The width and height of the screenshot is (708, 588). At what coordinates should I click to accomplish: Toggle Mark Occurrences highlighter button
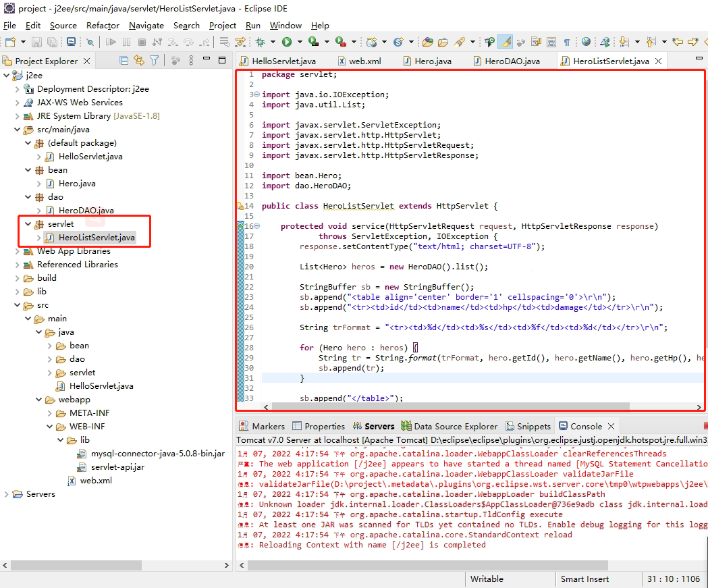(x=506, y=42)
